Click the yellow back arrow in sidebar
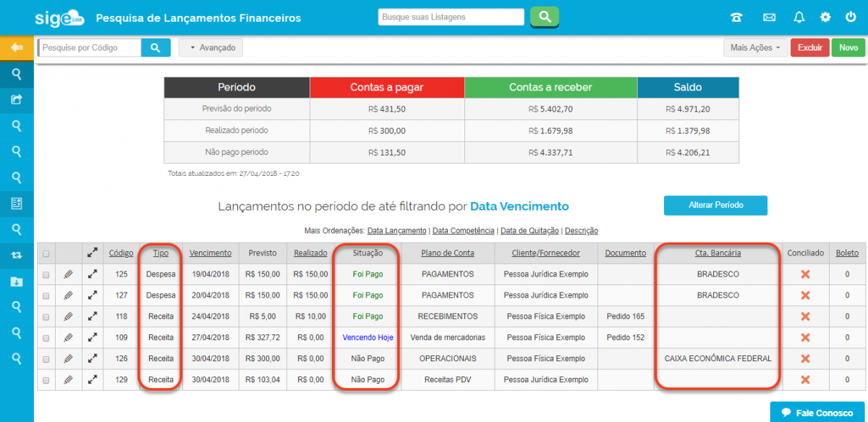The image size is (868, 422). click(17, 48)
